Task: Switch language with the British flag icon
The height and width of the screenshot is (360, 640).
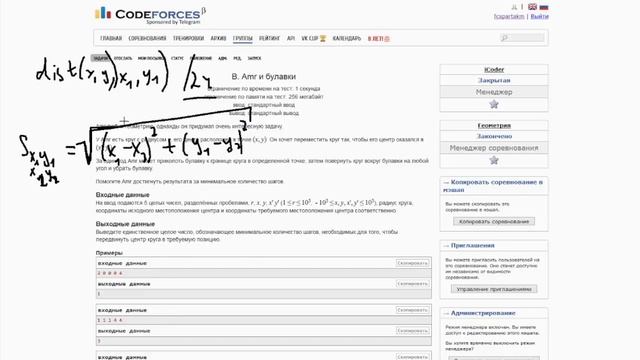Action: [x=532, y=7]
